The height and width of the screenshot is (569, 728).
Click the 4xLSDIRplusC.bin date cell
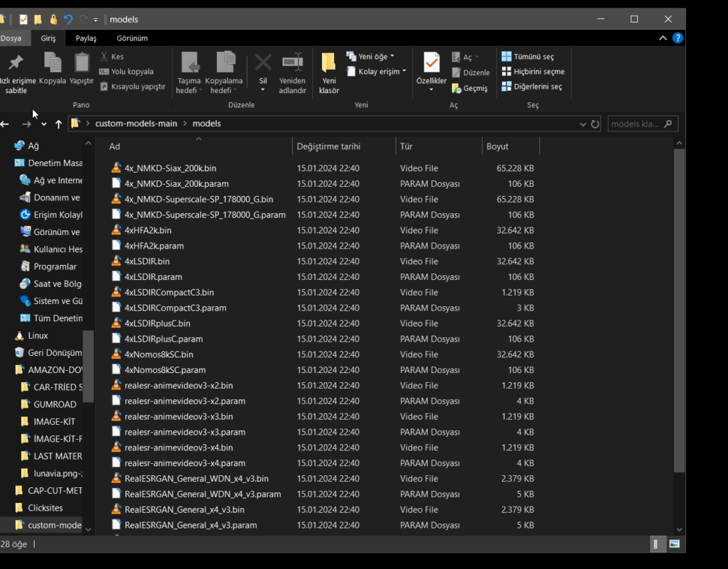click(x=328, y=323)
